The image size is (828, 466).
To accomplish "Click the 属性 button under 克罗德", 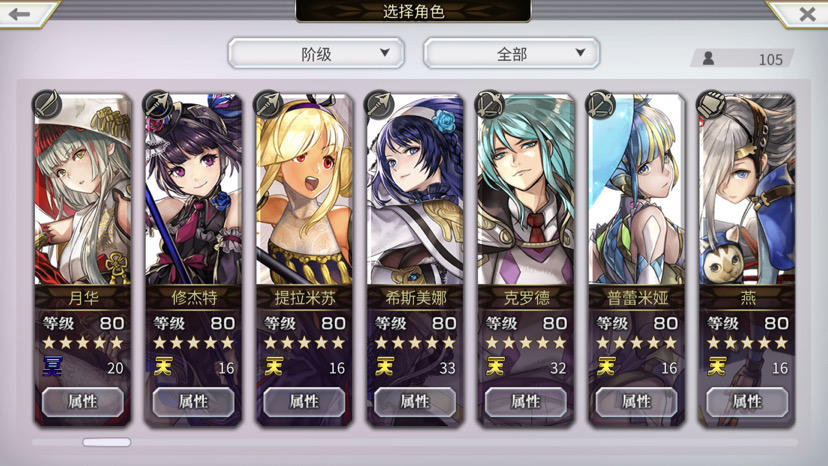I will (525, 402).
